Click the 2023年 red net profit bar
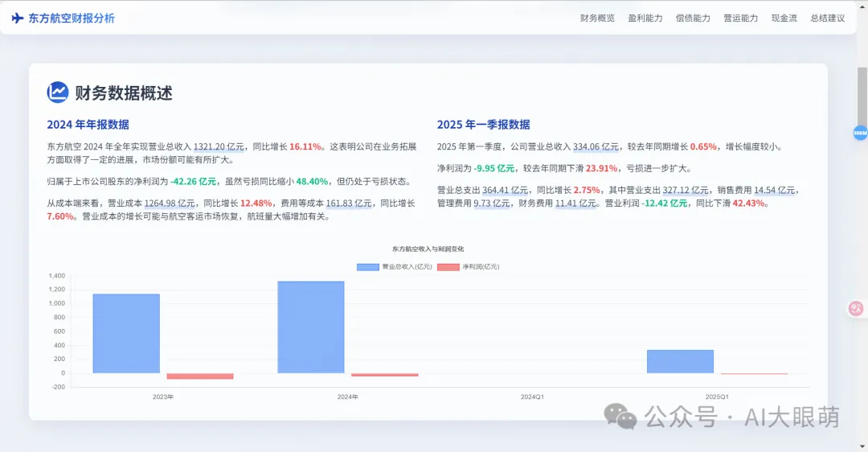Image resolution: width=868 pixels, height=452 pixels. click(x=200, y=376)
